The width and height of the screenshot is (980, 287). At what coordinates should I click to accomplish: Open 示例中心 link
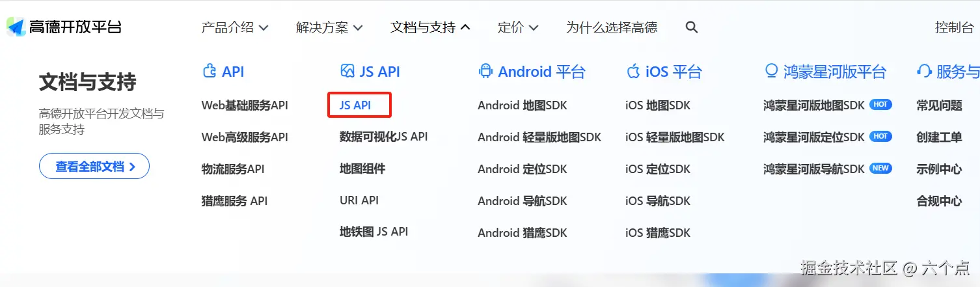(939, 169)
